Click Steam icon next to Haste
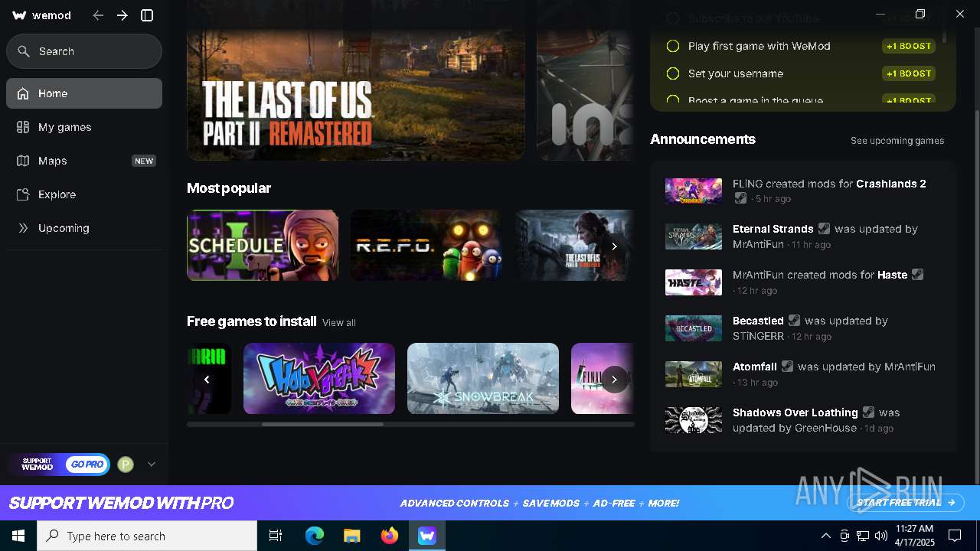 (917, 275)
